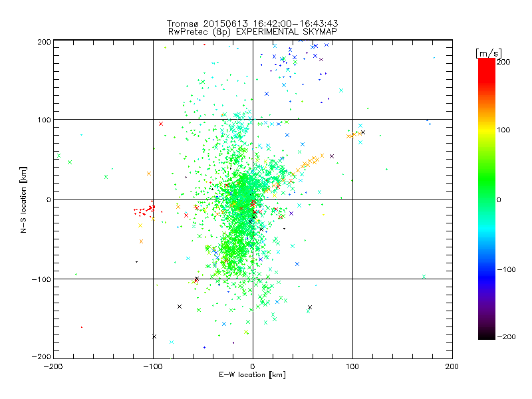Click the black X marker nearest the bottom-left corner
The width and height of the screenshot is (532, 399).
tap(154, 336)
